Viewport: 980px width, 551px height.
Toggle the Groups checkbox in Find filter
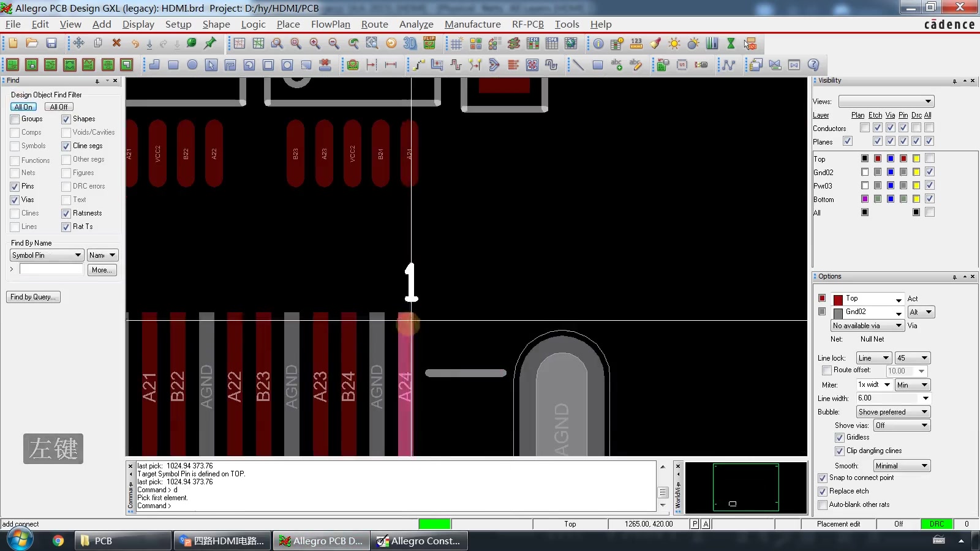15,119
